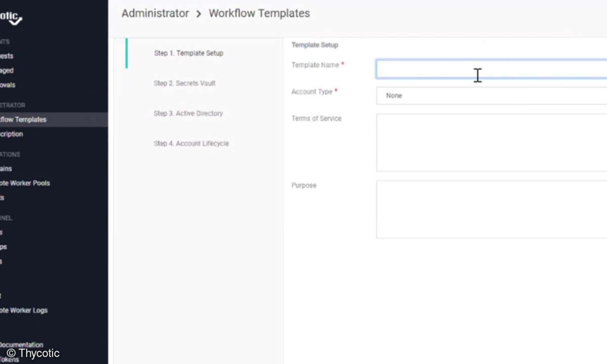Go to Step 3. Active Directory
This screenshot has height=364, width=607.
click(x=188, y=113)
